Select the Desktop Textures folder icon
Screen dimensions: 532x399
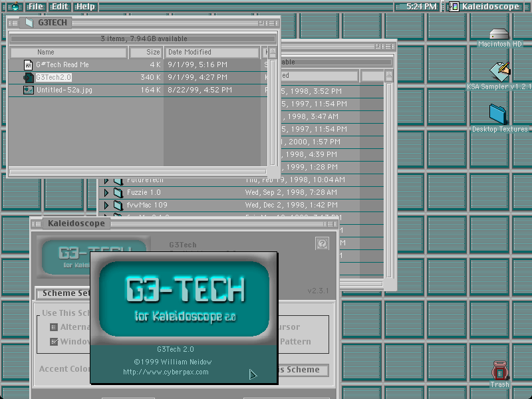497,114
